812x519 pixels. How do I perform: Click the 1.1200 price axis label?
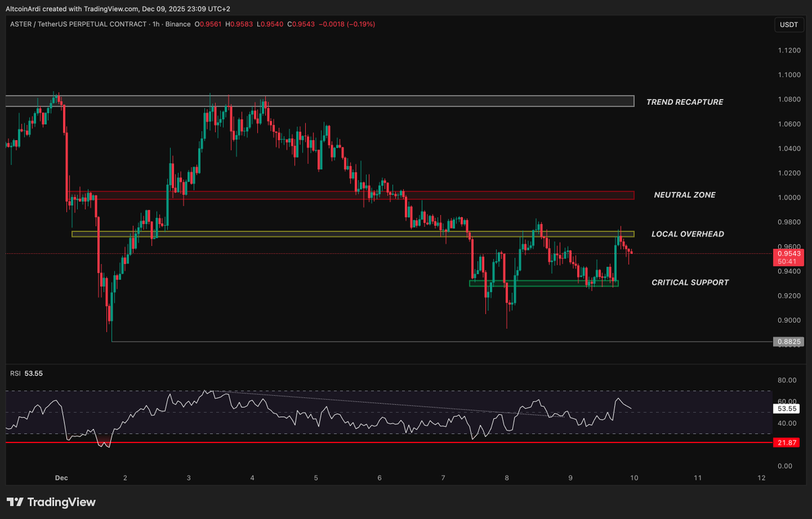(789, 51)
